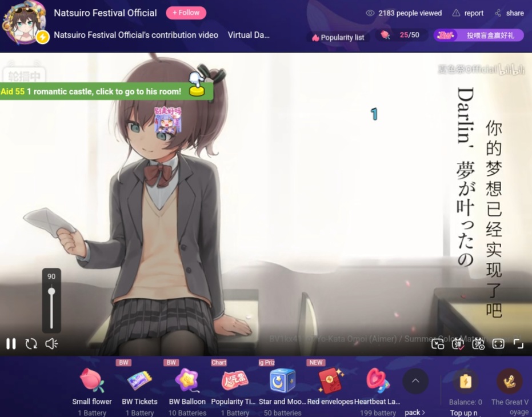Enter fullscreen mode
This screenshot has width=532, height=417.
click(518, 344)
